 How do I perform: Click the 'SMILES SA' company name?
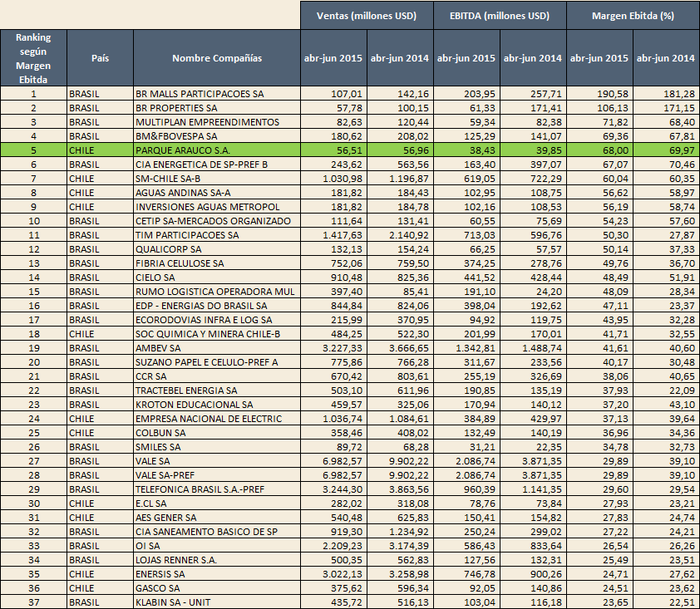pyautogui.click(x=158, y=447)
